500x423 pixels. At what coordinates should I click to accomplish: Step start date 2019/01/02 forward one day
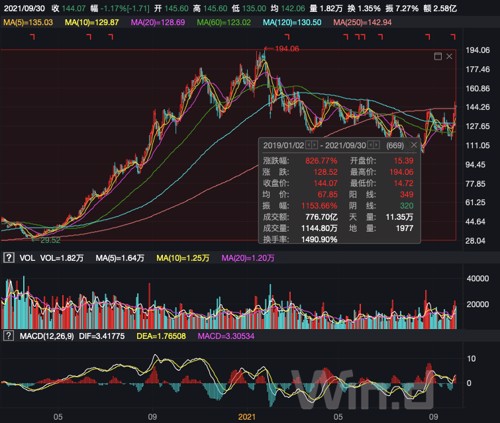[314, 145]
